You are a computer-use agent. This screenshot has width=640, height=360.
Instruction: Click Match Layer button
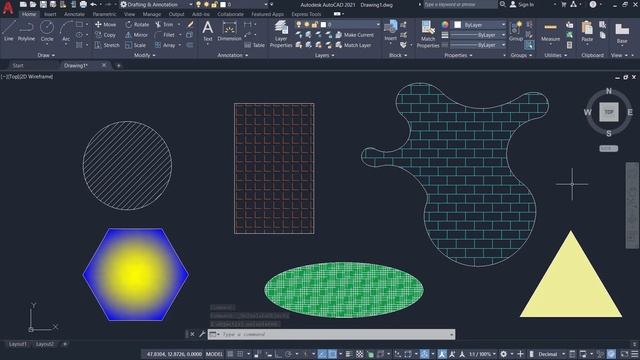pyautogui.click(x=353, y=45)
